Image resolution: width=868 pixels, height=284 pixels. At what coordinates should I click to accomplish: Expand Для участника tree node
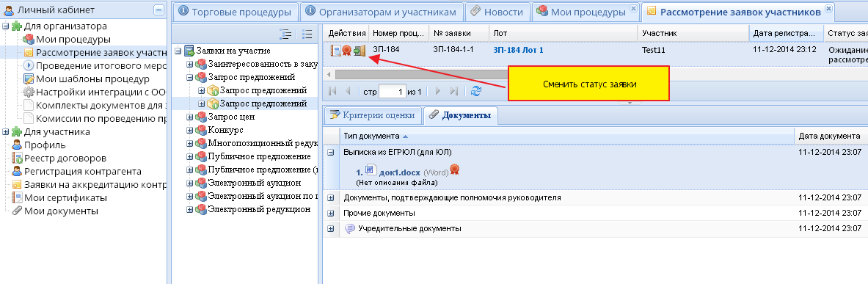coord(6,132)
